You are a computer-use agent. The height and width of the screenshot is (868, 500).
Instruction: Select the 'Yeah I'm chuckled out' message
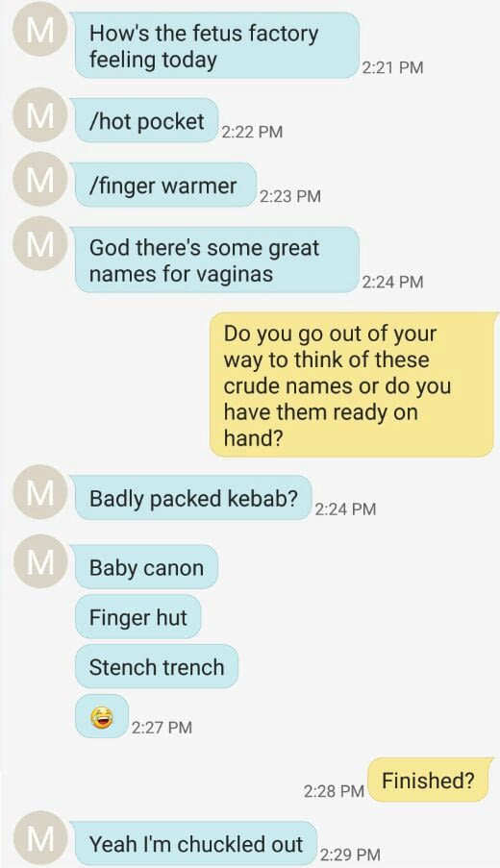point(196,844)
